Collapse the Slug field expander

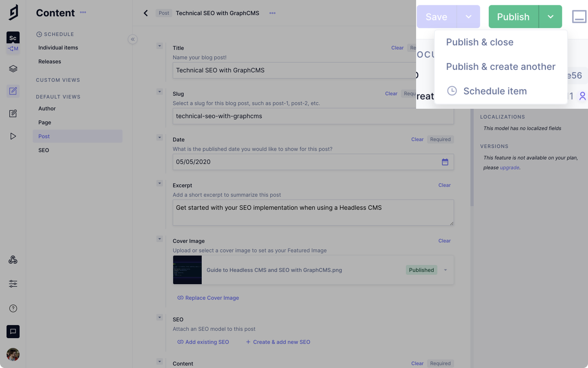[x=160, y=92]
